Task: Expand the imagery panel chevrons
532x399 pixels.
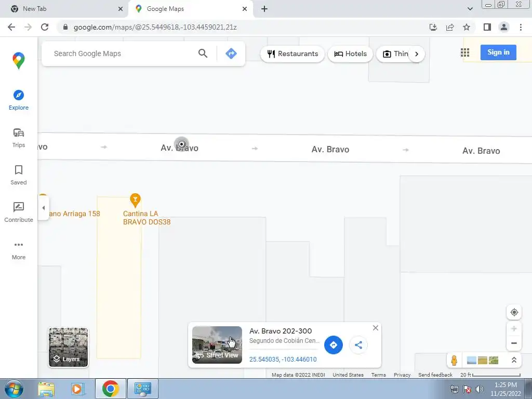Action: pos(514,360)
